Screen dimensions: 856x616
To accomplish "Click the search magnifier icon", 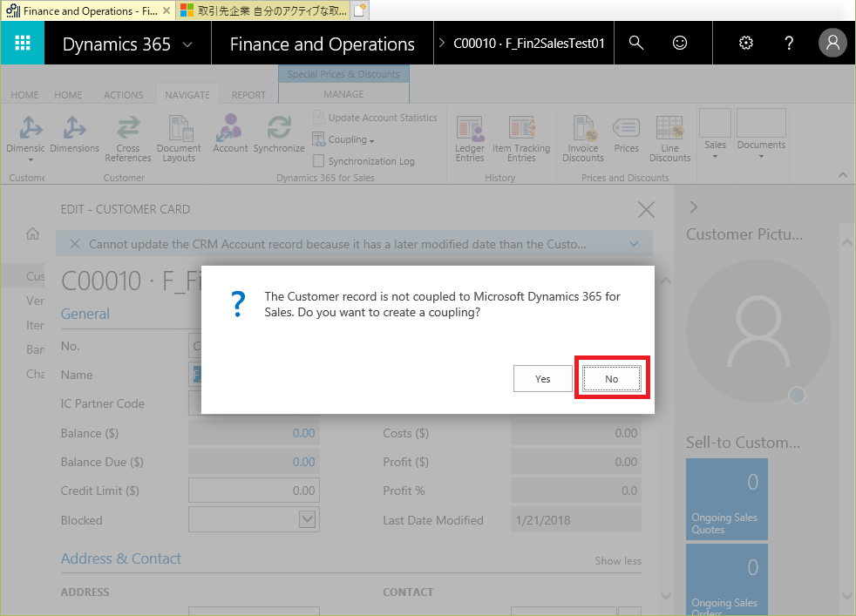I will (636, 43).
